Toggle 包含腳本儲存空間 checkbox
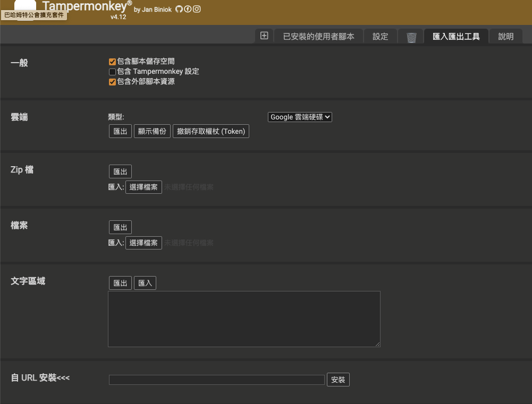This screenshot has height=404, width=532. 112,62
